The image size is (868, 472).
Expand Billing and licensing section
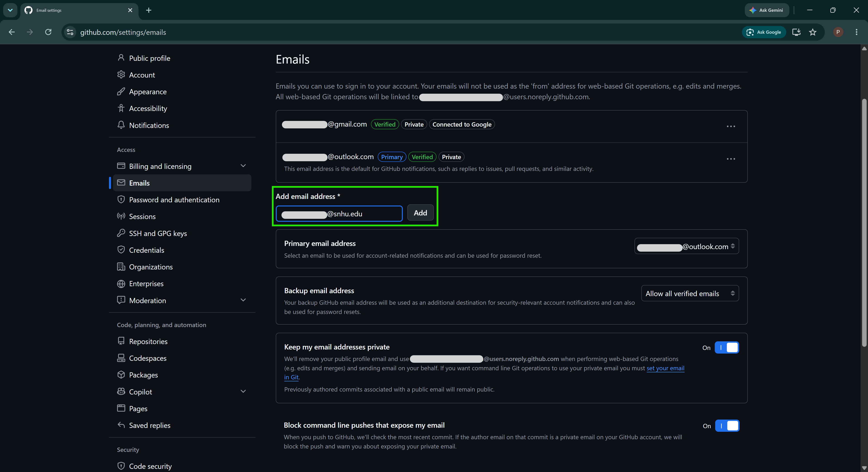coord(243,166)
